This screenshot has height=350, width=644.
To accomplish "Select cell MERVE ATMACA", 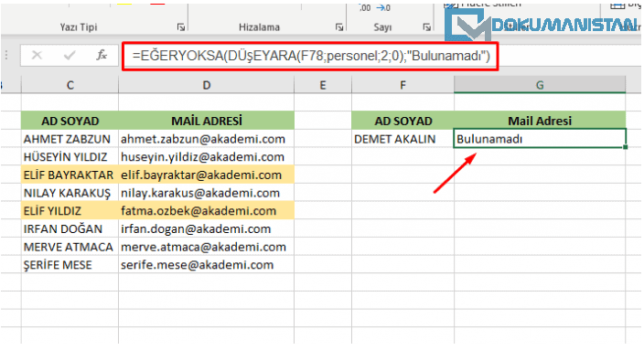I will (70, 247).
